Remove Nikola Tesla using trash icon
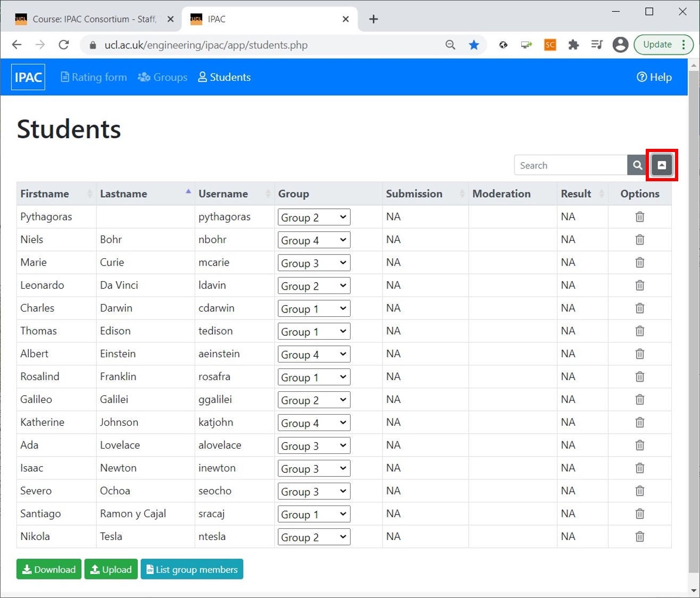This screenshot has width=700, height=598. (640, 537)
